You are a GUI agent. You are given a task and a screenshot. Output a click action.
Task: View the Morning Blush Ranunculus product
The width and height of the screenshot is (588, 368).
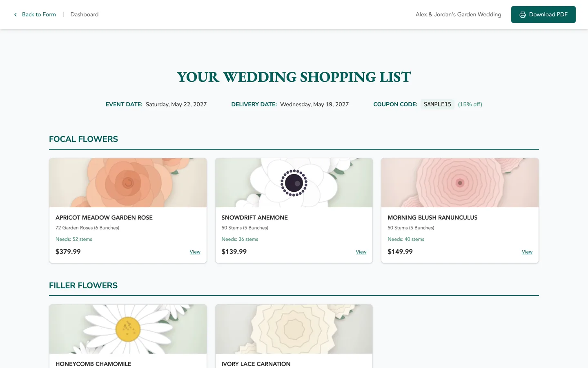coord(527,252)
